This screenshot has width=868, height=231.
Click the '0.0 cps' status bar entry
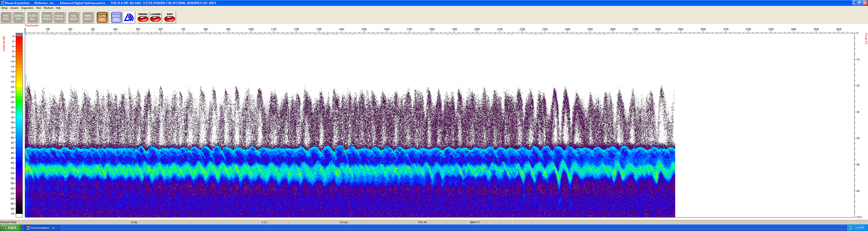coord(344,222)
